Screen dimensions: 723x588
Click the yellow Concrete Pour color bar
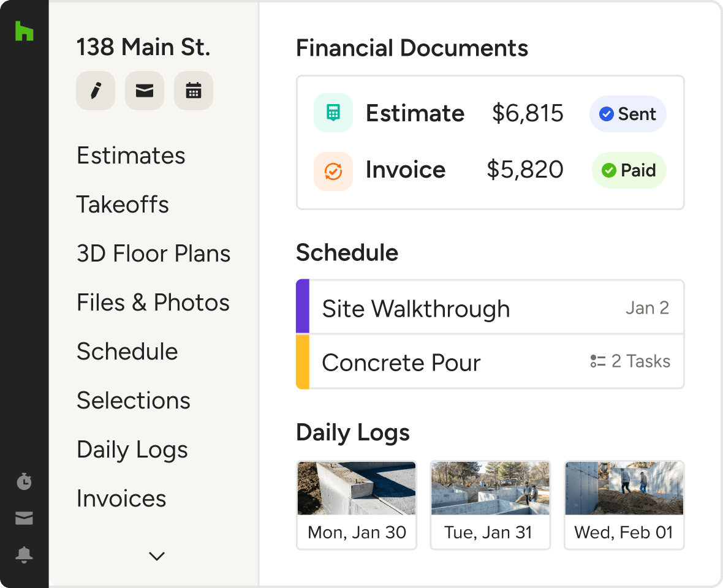(303, 361)
